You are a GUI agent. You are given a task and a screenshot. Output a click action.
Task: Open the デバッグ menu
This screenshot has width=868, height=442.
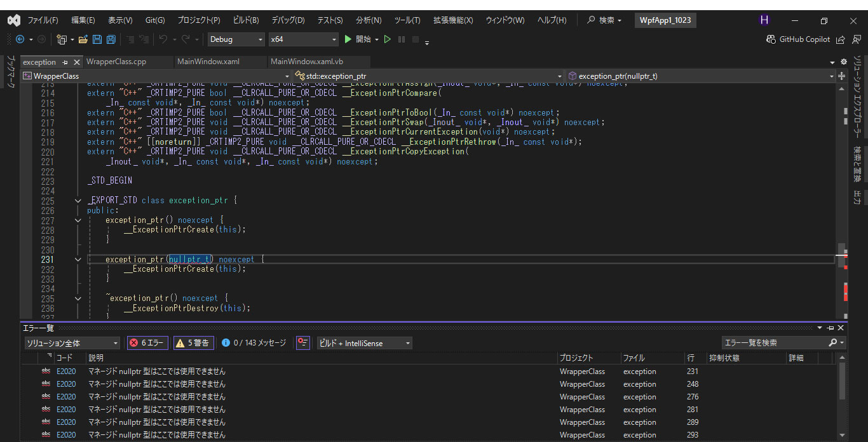tap(288, 20)
